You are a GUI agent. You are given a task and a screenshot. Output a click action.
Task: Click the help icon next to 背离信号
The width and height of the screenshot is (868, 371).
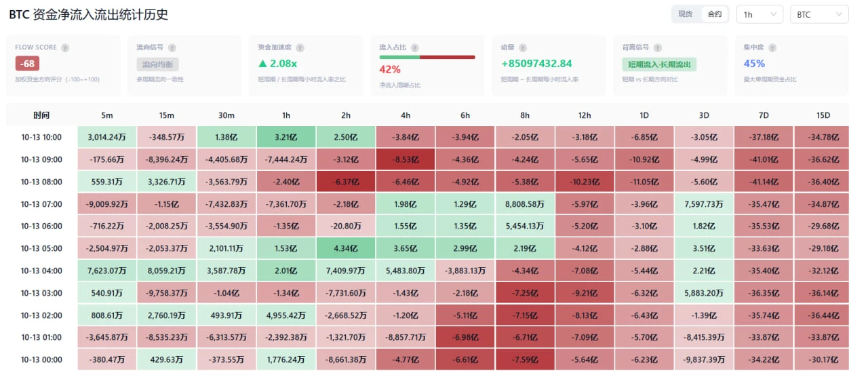(658, 48)
